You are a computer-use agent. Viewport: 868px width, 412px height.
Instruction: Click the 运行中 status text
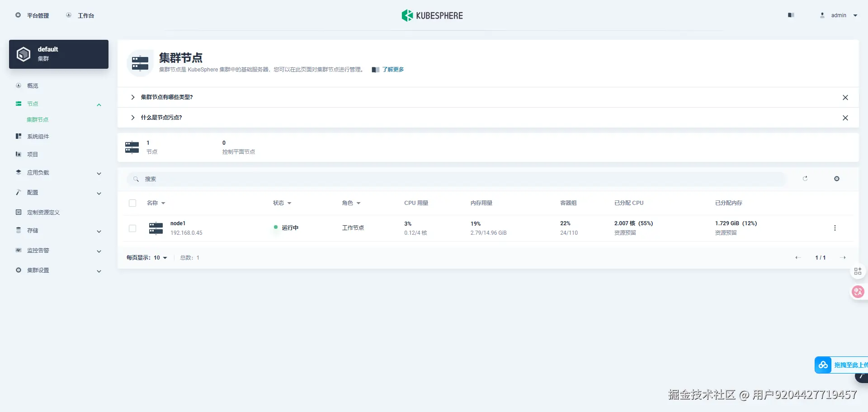coord(290,228)
